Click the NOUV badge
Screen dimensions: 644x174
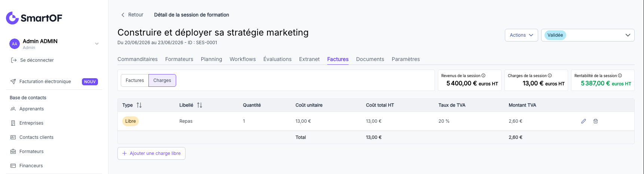coord(90,82)
